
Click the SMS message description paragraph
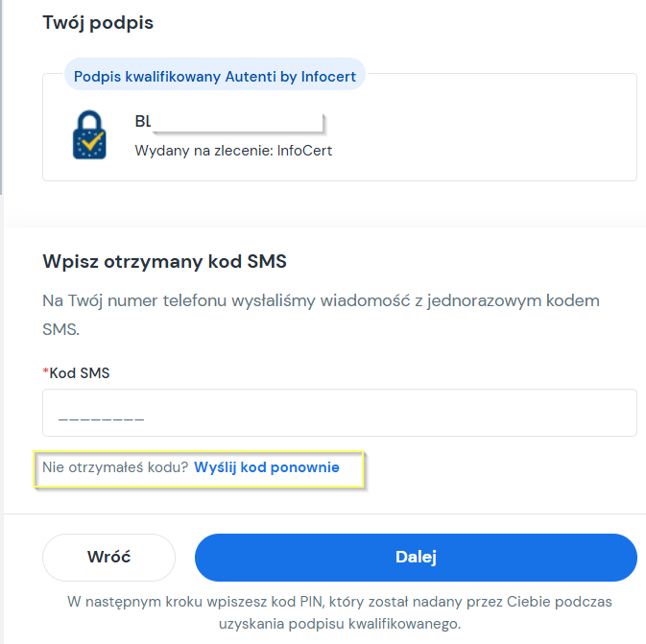[x=321, y=315]
